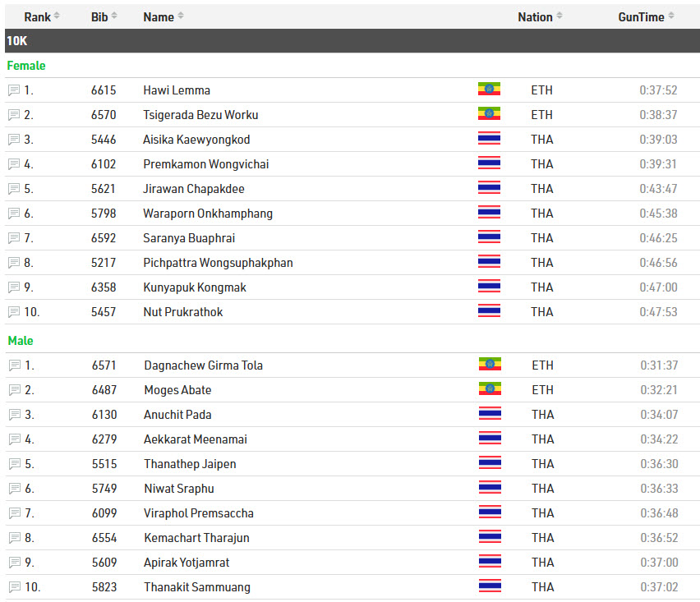The width and height of the screenshot is (700, 602).
Task: Select the name Tsigerada Bezu Worku
Action: point(200,115)
